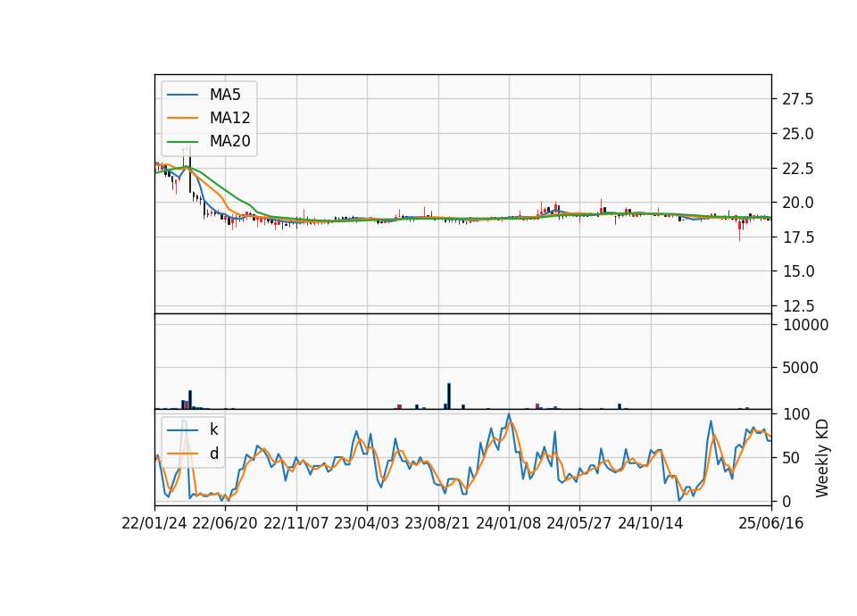This screenshot has width=857, height=616.
Task: Click the d legend label in KD panel
Action: [213, 454]
